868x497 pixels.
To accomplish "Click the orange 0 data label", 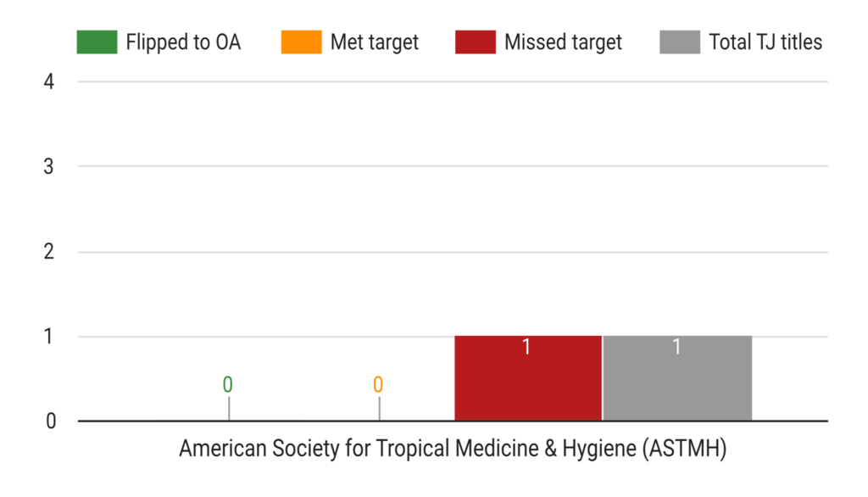I will pyautogui.click(x=377, y=384).
